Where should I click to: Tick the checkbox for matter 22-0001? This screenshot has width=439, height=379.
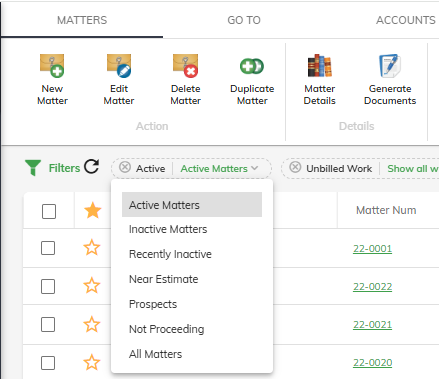coord(48,248)
